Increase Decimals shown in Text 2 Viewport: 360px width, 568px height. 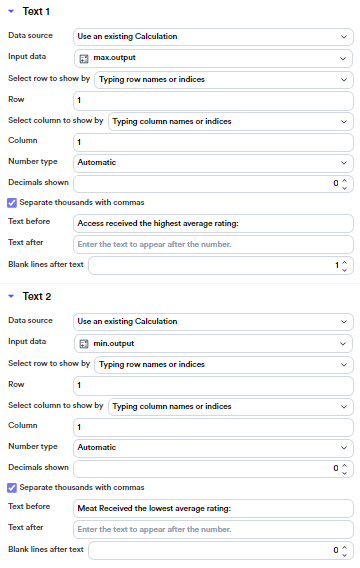point(344,465)
